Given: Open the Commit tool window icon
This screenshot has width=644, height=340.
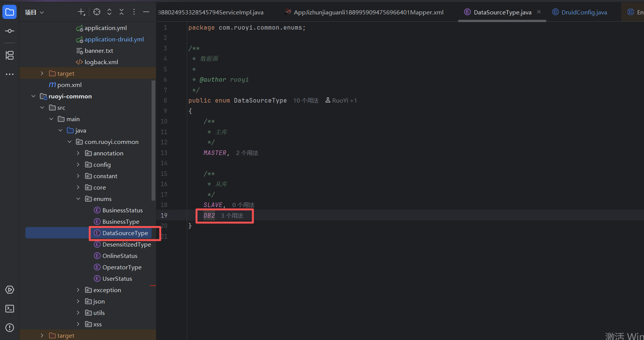Looking at the screenshot, I should tap(9, 31).
